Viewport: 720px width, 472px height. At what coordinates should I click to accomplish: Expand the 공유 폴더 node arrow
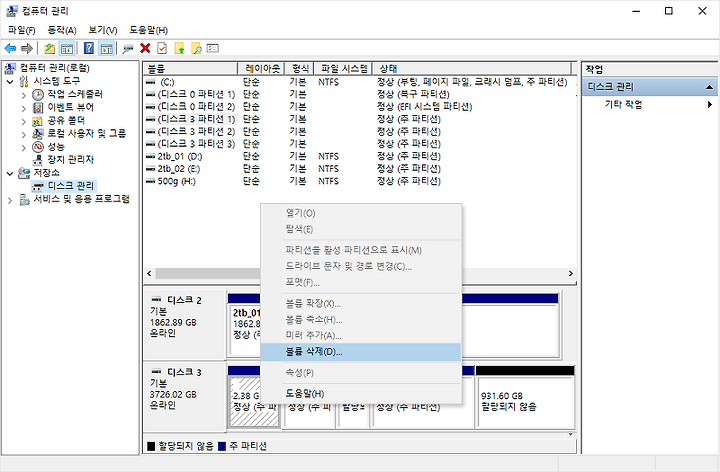23,121
